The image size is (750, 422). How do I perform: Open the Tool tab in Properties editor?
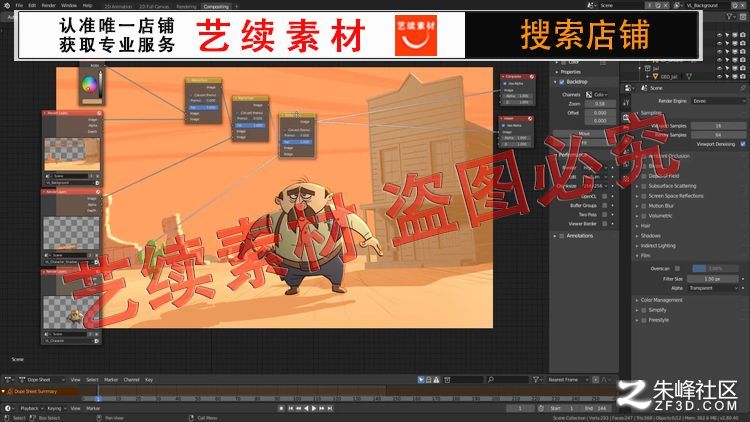pos(626,102)
